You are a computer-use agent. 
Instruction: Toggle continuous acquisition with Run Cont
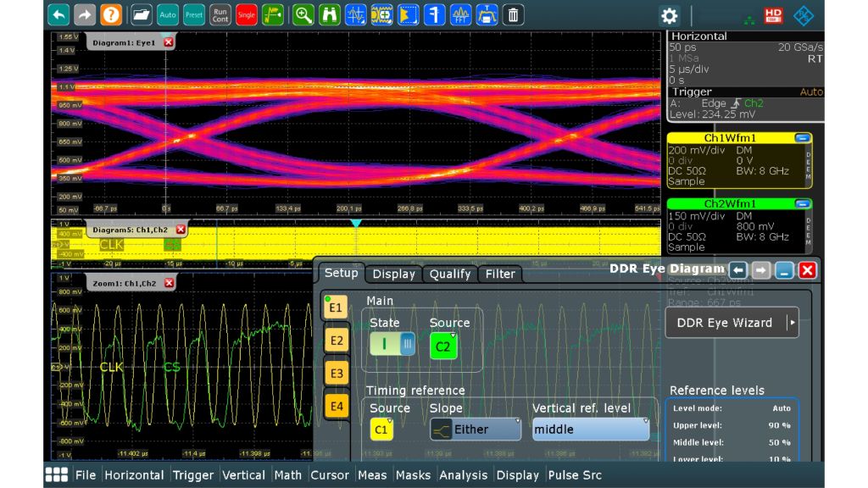pyautogui.click(x=220, y=14)
